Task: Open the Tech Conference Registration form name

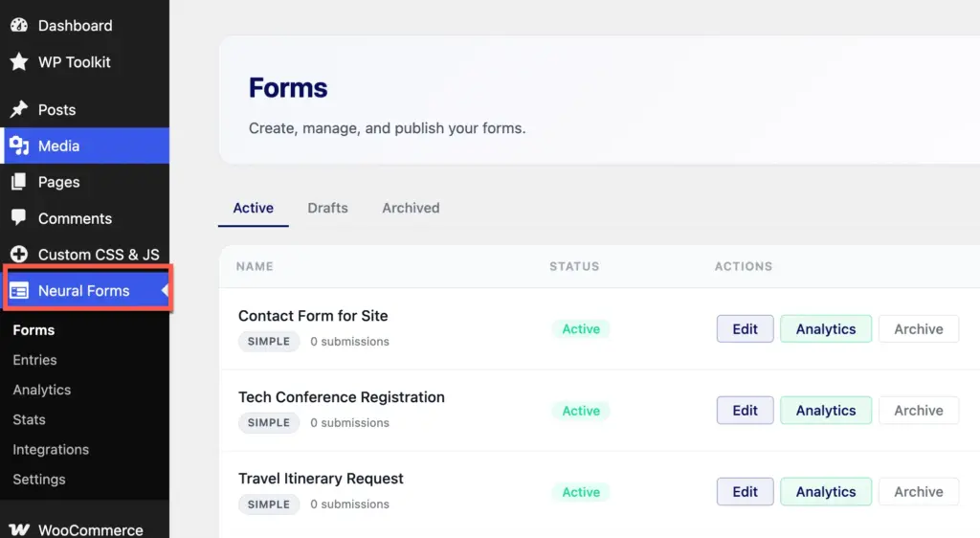Action: 342,397
